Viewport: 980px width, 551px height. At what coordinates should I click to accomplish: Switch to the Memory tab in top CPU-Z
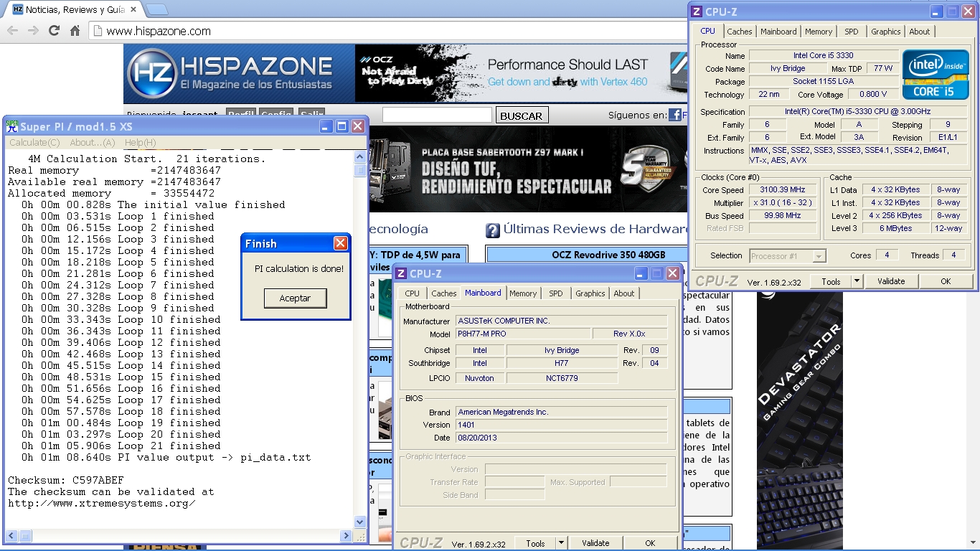pos(818,32)
